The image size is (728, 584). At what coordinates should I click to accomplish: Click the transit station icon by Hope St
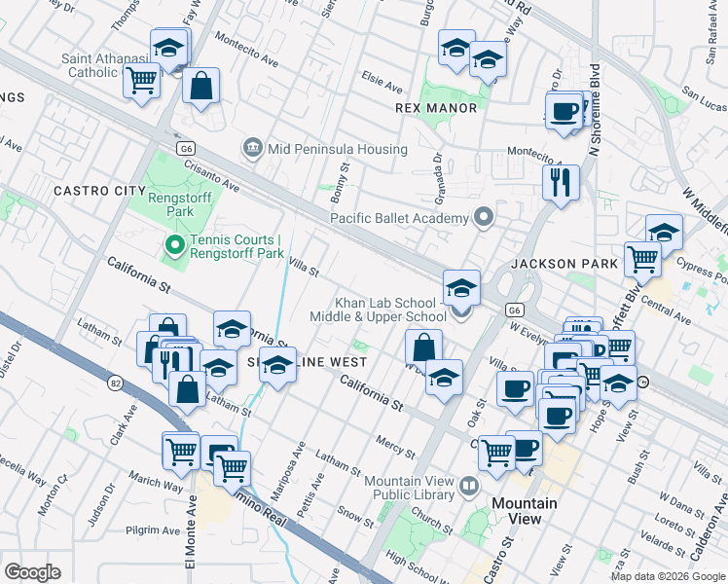pos(643,383)
